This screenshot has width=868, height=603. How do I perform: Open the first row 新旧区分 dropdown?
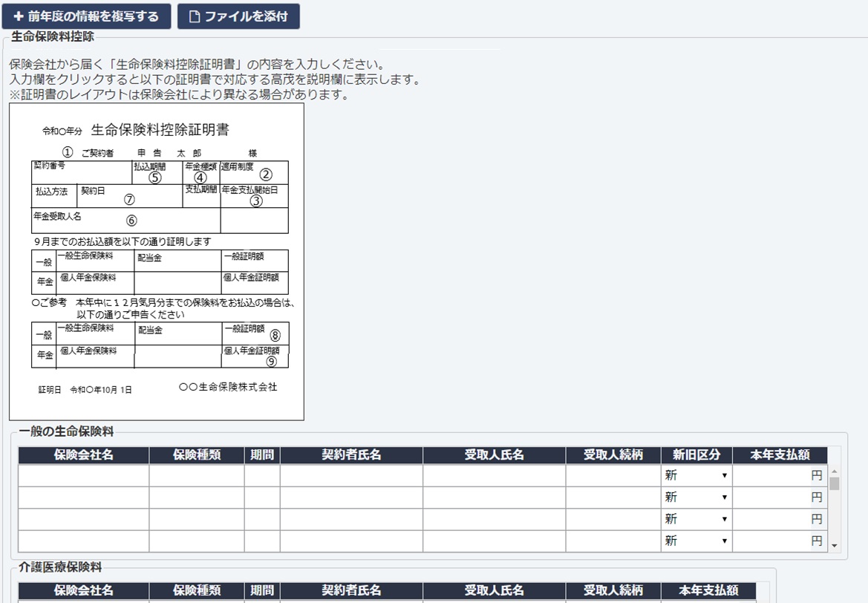[x=696, y=475]
